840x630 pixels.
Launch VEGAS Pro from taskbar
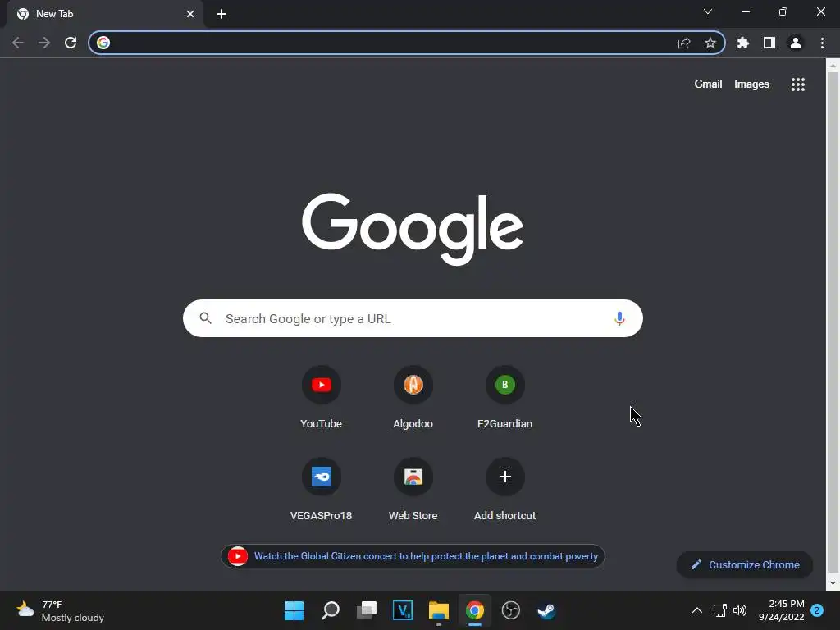tap(403, 610)
